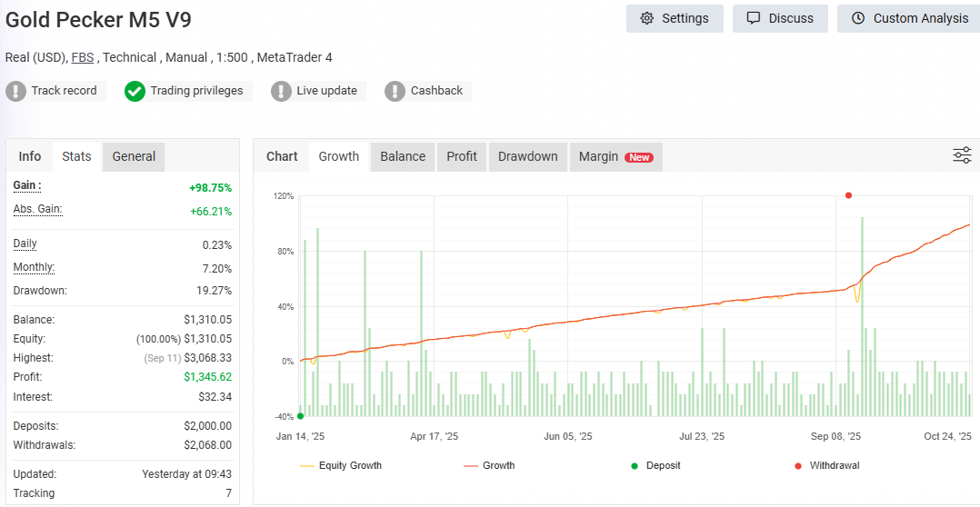Click the Track record warning icon
This screenshot has height=507, width=980.
point(16,91)
